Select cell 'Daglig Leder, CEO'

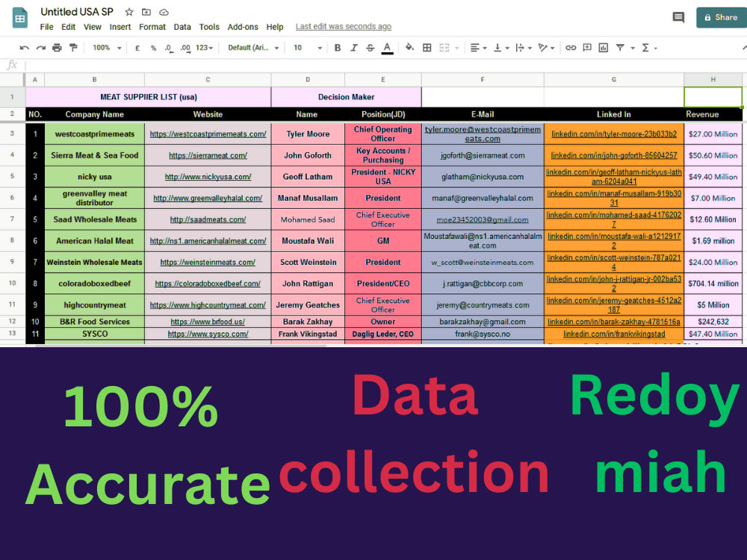tap(383, 334)
